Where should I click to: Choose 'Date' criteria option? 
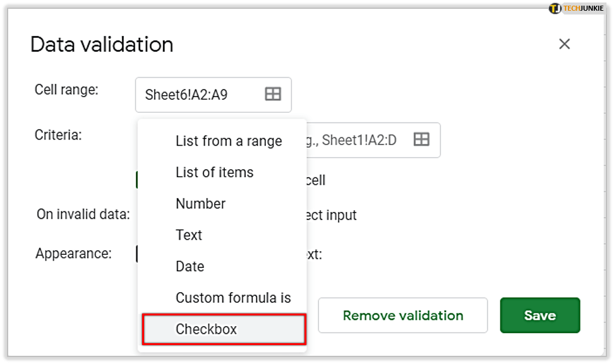pos(190,266)
